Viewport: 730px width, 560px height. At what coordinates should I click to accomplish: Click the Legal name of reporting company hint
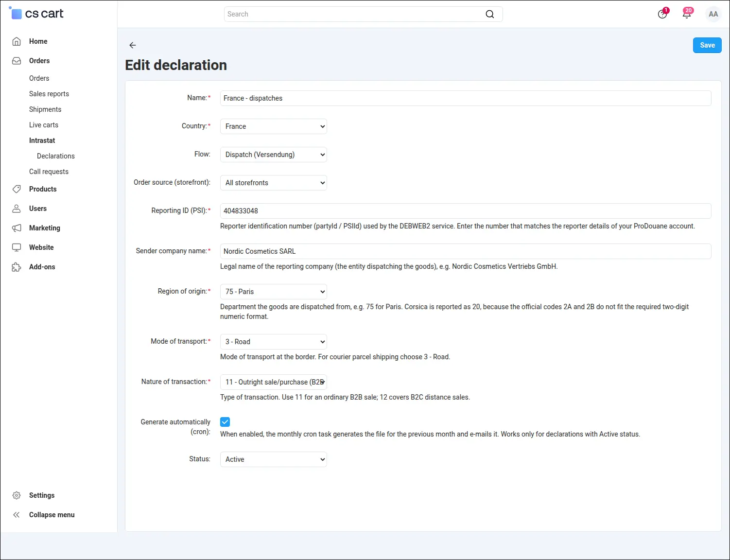389,266
